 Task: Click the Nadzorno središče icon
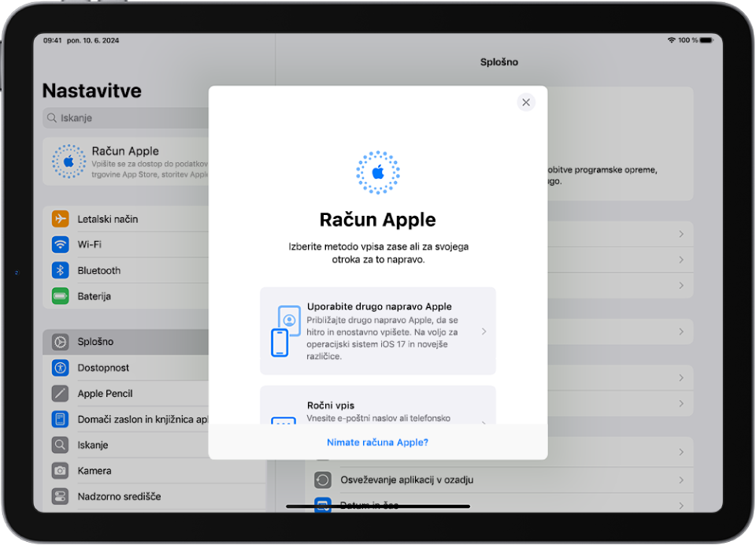(61, 496)
